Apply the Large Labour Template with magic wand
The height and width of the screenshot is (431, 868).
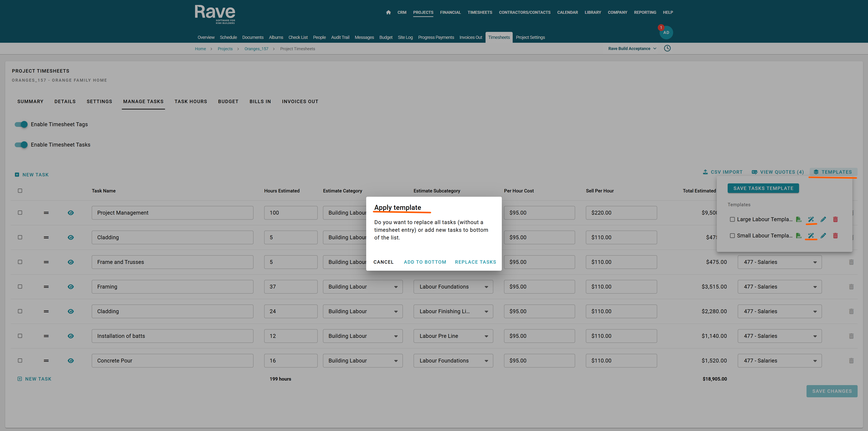(811, 219)
